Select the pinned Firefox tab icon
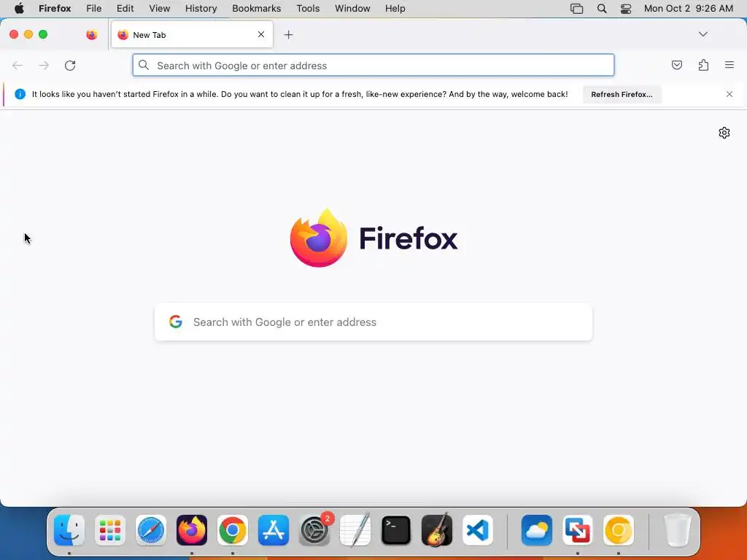 (x=92, y=35)
